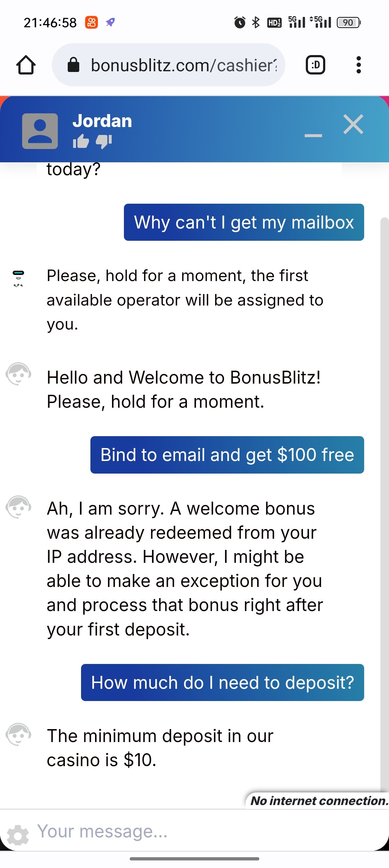
Task: Focus the "Your message..." field
Action: pos(202,832)
